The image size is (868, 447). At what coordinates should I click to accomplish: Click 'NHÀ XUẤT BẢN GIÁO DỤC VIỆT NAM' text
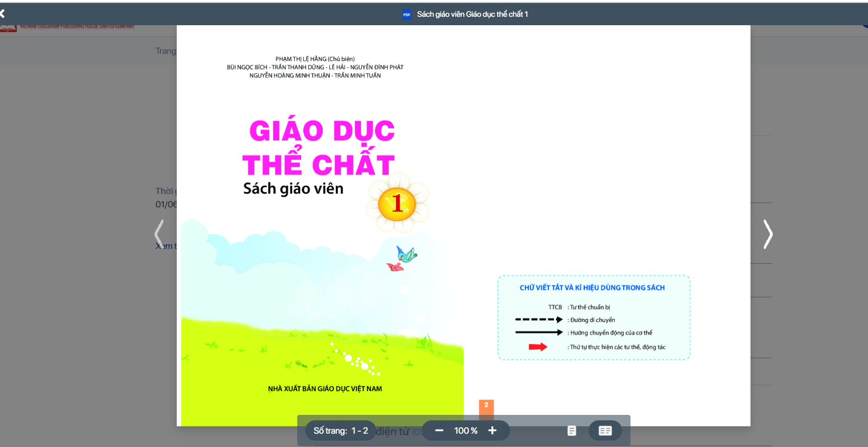(325, 389)
